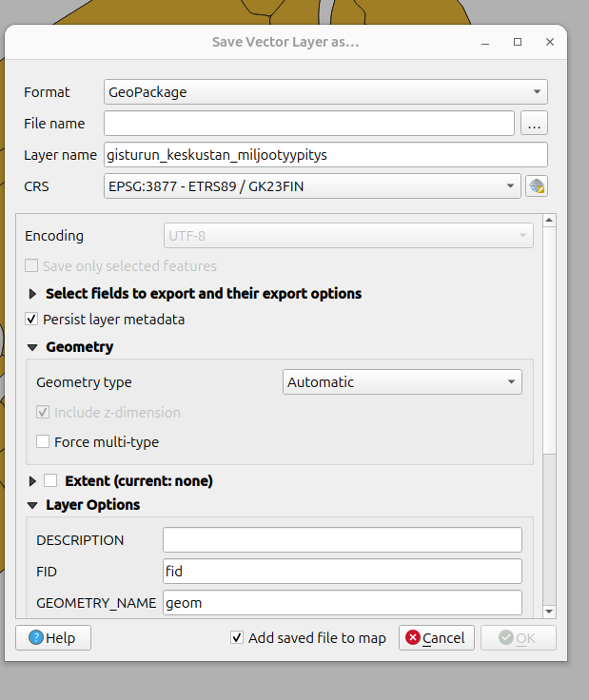
Task: Maximize the Save Vector Layer dialog
Action: (x=518, y=43)
